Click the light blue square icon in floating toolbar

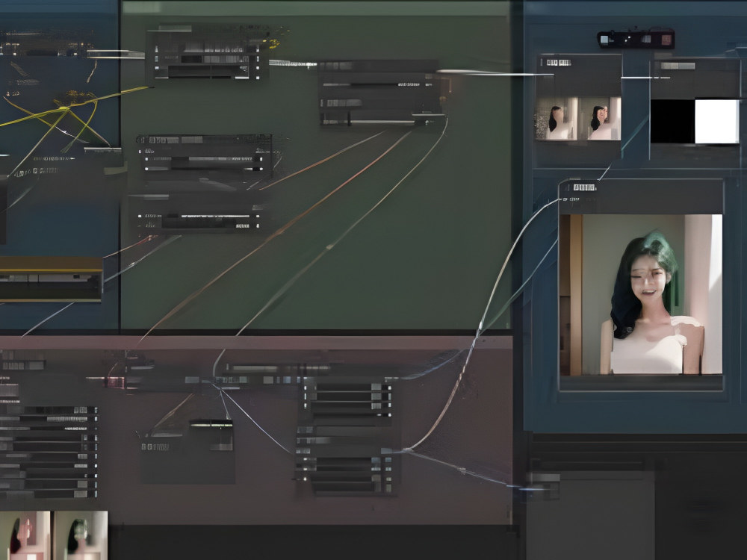604,39
